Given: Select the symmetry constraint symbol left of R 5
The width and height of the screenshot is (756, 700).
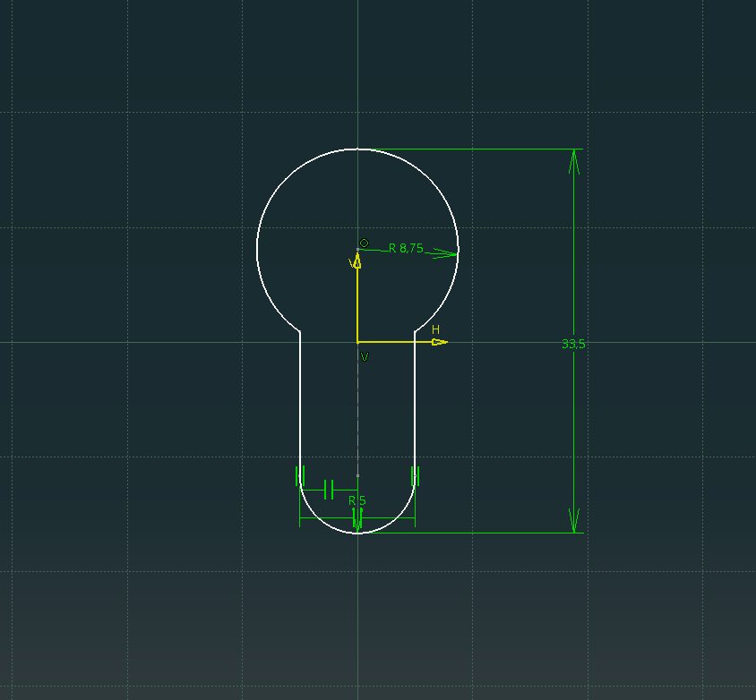Looking at the screenshot, I should 329,490.
